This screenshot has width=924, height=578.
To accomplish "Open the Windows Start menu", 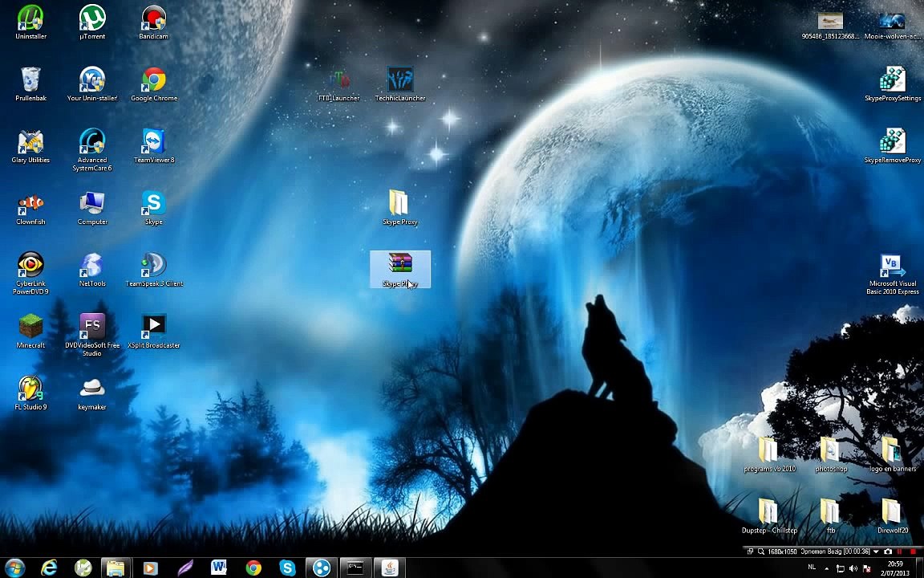I will click(x=14, y=568).
